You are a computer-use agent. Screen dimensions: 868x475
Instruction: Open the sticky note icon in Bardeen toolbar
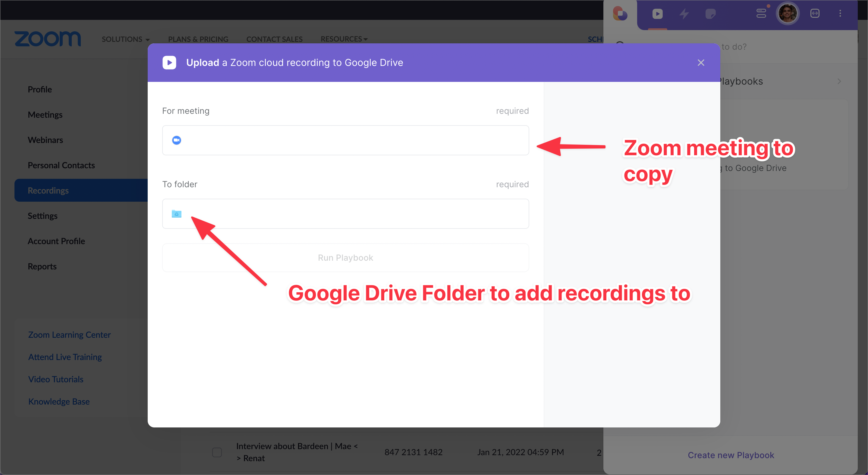711,14
